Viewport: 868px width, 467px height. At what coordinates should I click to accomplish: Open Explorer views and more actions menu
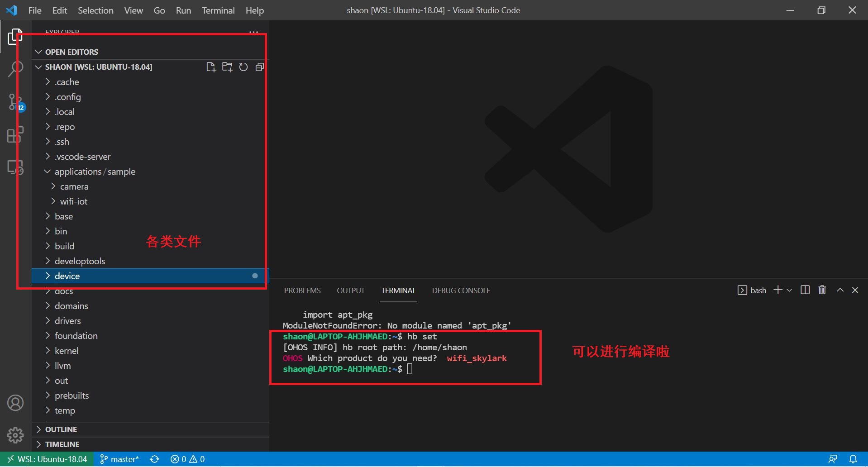point(254,32)
